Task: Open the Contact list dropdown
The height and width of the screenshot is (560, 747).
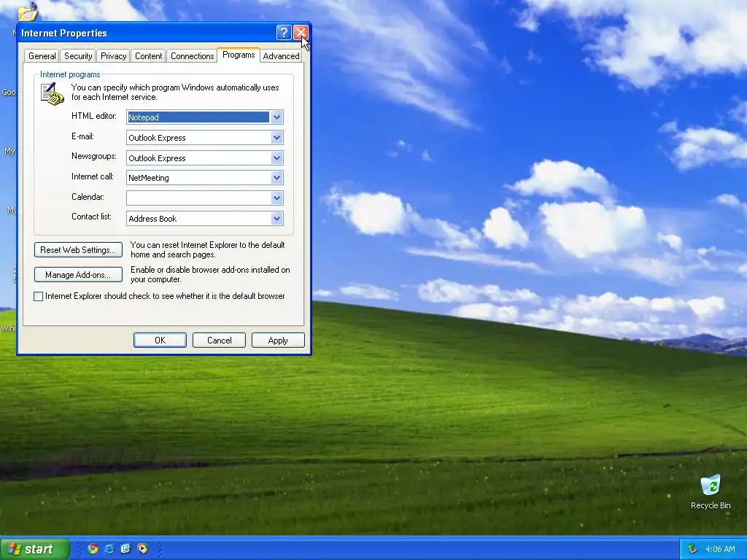Action: (276, 219)
